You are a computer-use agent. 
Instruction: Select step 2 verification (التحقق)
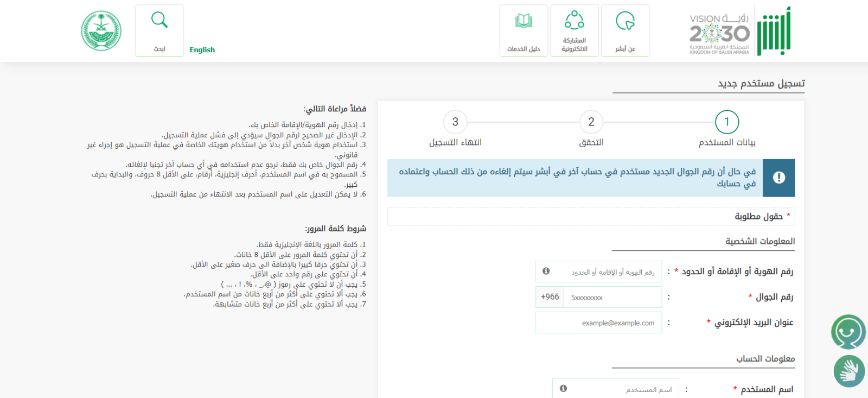[x=591, y=122]
